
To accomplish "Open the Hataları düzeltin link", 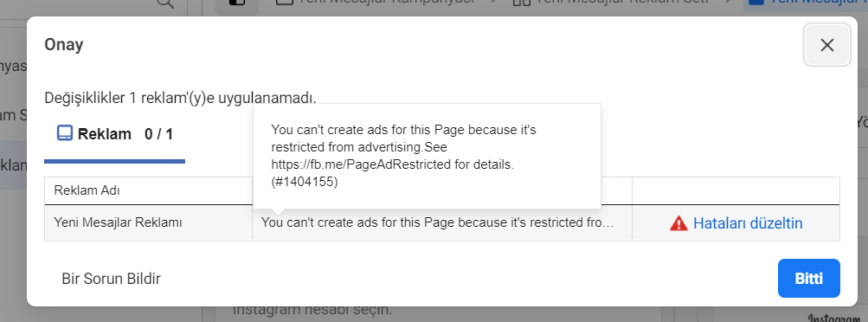I will pos(748,223).
